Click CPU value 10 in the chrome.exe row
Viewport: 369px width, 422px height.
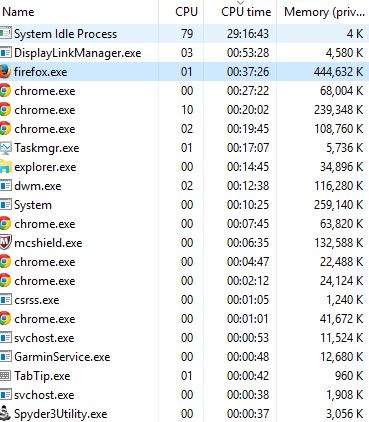[187, 109]
